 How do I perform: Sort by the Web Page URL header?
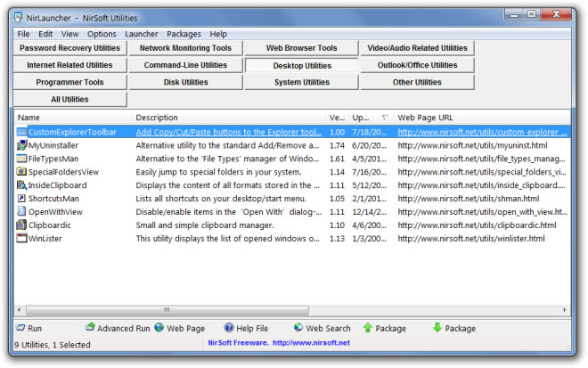pos(482,118)
